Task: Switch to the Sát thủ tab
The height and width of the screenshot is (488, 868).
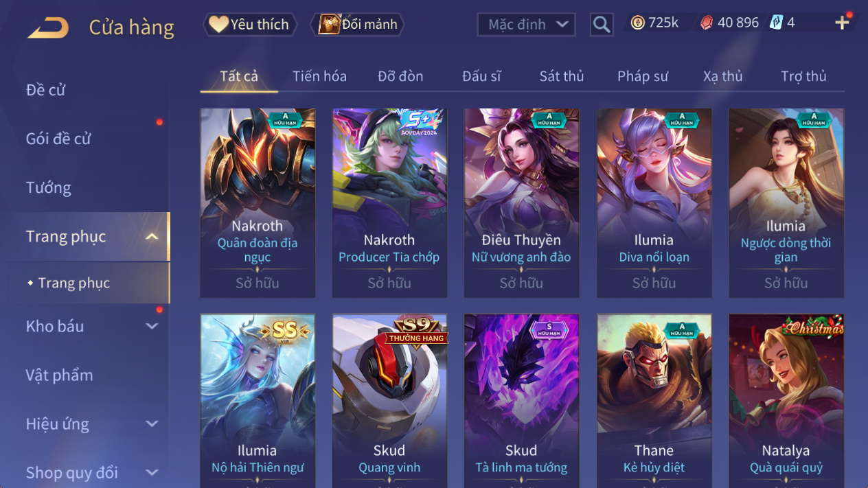Action: point(561,76)
